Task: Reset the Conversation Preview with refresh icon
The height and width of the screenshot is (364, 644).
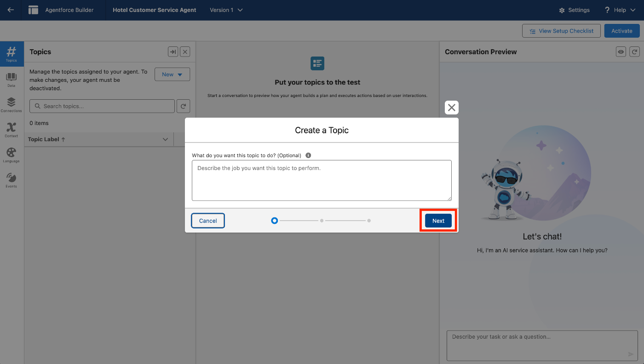Action: tap(634, 52)
